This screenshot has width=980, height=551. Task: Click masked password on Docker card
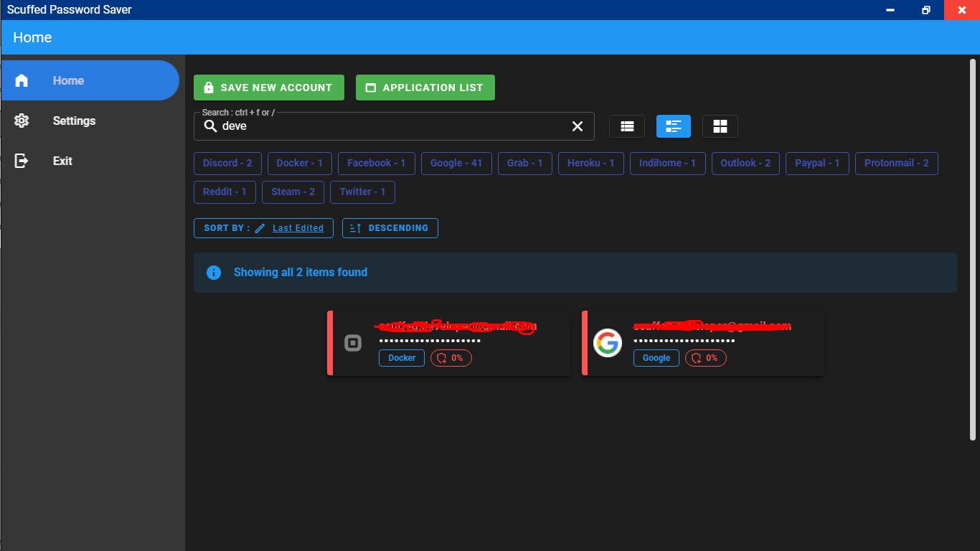(430, 342)
